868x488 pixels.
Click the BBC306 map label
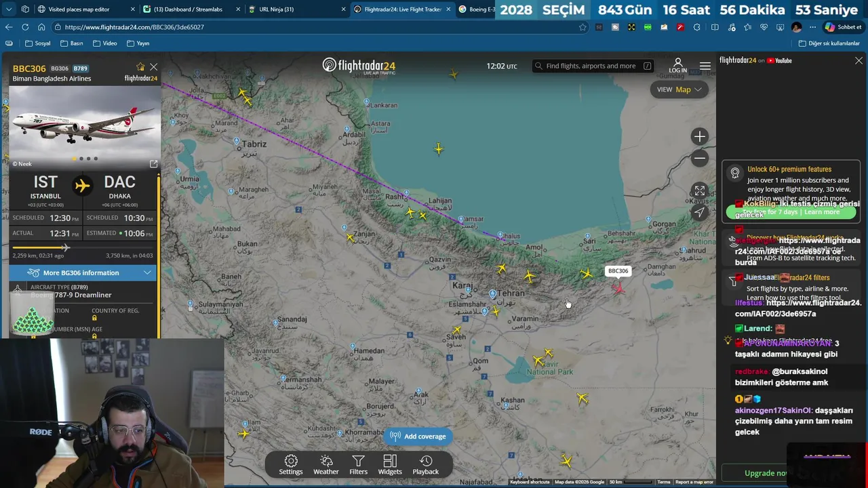[618, 271]
